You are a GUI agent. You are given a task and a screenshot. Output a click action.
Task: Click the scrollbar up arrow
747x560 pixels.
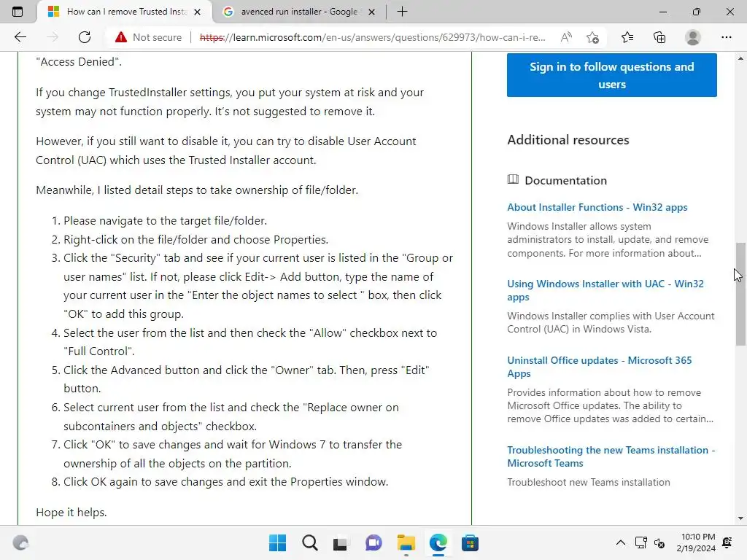click(x=740, y=58)
